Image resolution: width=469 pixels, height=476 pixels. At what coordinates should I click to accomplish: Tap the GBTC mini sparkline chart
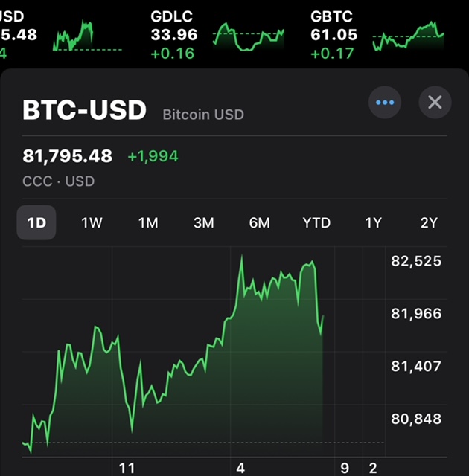(x=408, y=36)
